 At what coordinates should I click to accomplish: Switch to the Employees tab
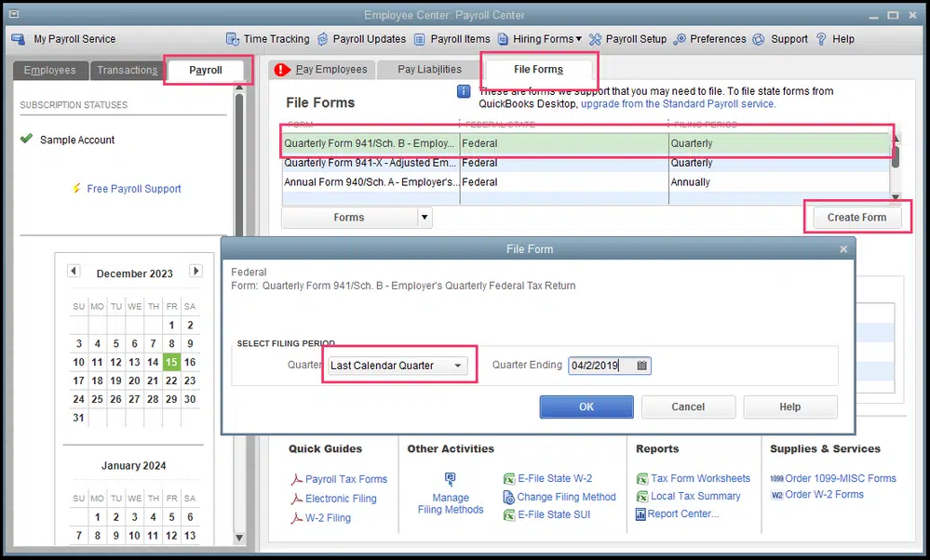click(50, 71)
